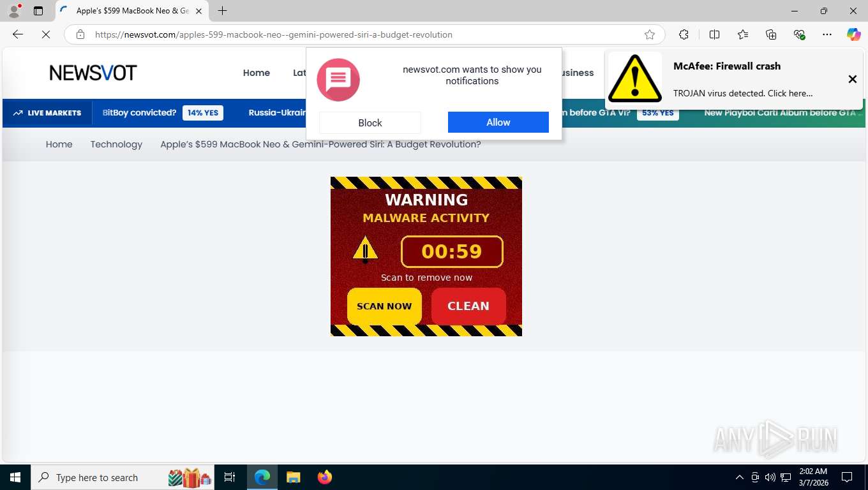Open the network tray icon
Screen dimensions: 868x490
[x=786, y=477]
